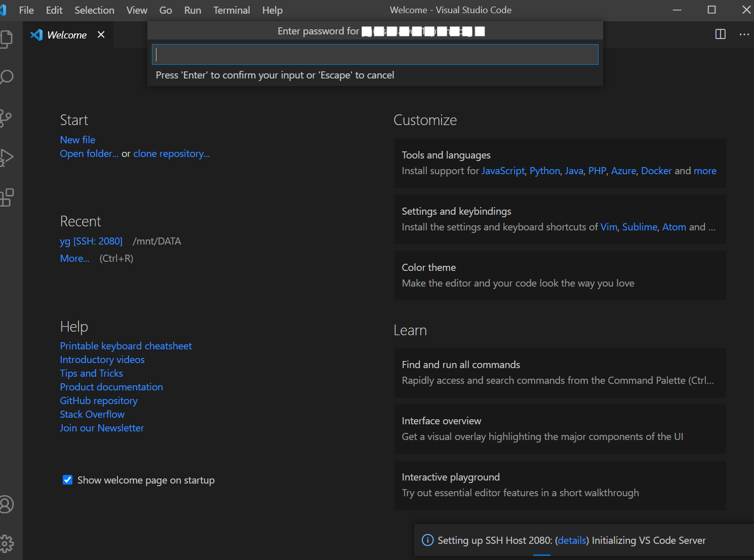Open GitHub repository link

tap(99, 401)
